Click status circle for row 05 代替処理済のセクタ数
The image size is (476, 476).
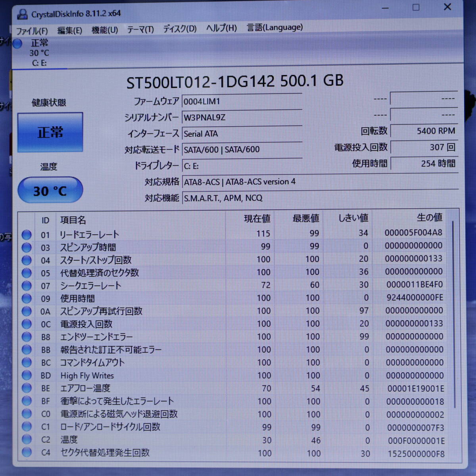(27, 273)
